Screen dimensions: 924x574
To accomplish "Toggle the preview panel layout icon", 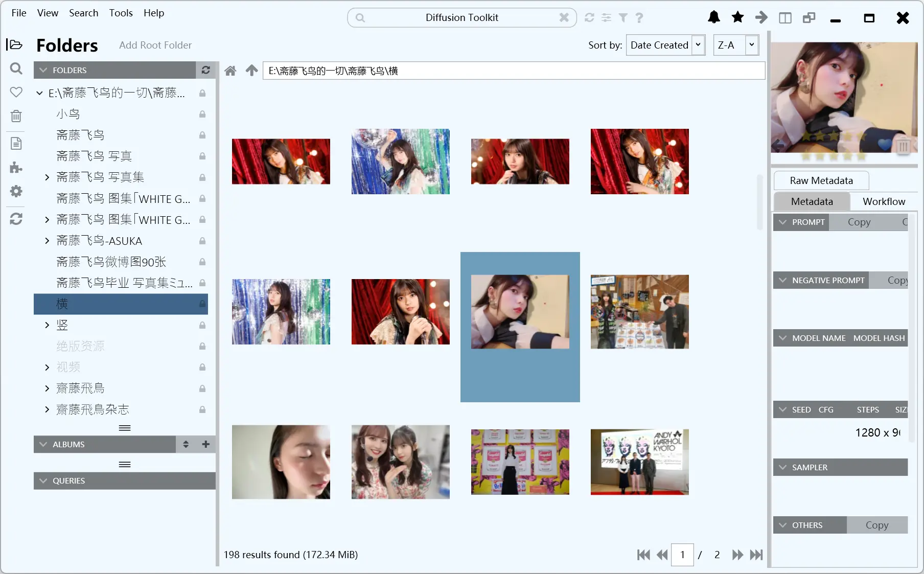I will click(785, 18).
